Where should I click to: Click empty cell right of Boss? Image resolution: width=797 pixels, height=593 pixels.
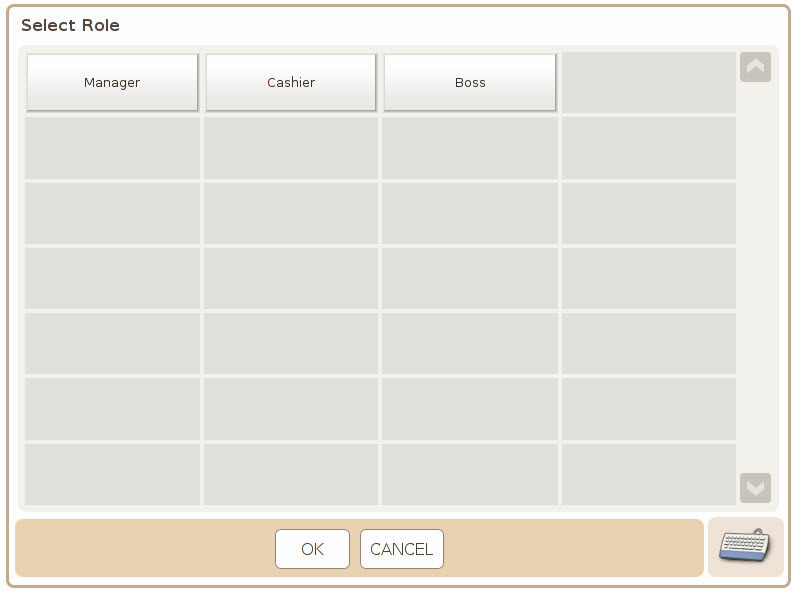tap(649, 82)
